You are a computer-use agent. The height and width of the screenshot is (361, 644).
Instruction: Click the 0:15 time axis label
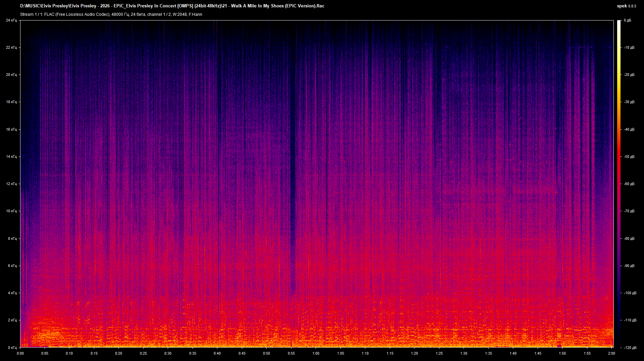pos(94,353)
